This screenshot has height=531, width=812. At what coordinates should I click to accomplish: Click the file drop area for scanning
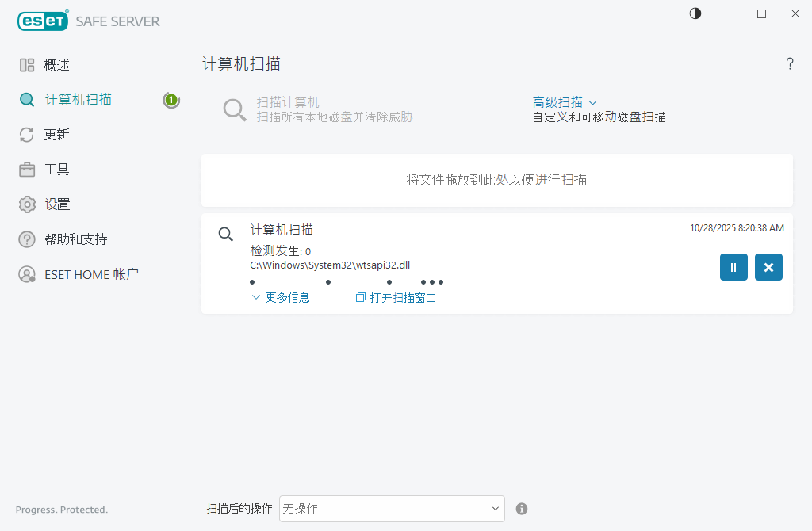click(498, 180)
